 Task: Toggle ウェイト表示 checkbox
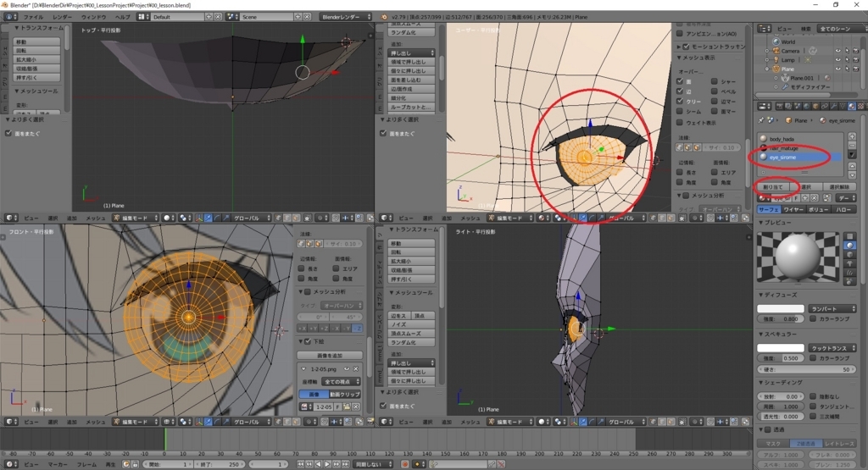pos(679,123)
